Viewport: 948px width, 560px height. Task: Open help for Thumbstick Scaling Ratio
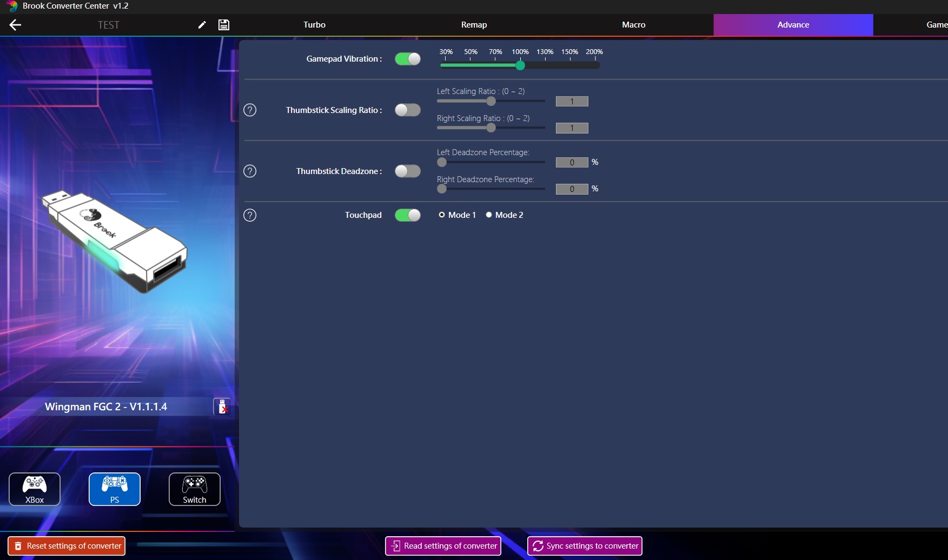click(250, 110)
